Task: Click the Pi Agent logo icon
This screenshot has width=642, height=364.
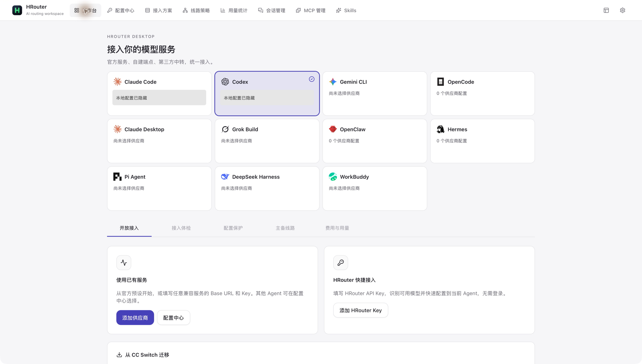Action: [x=117, y=177]
